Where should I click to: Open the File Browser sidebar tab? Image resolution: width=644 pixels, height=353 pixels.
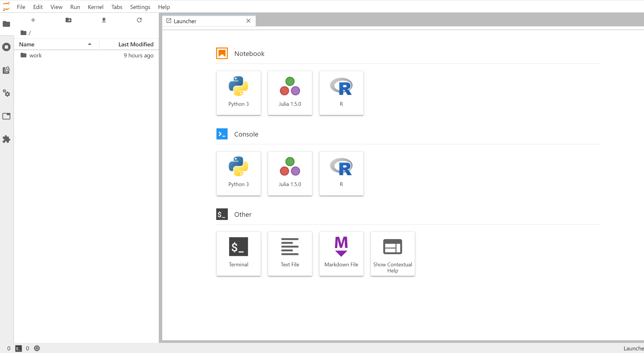(x=6, y=24)
